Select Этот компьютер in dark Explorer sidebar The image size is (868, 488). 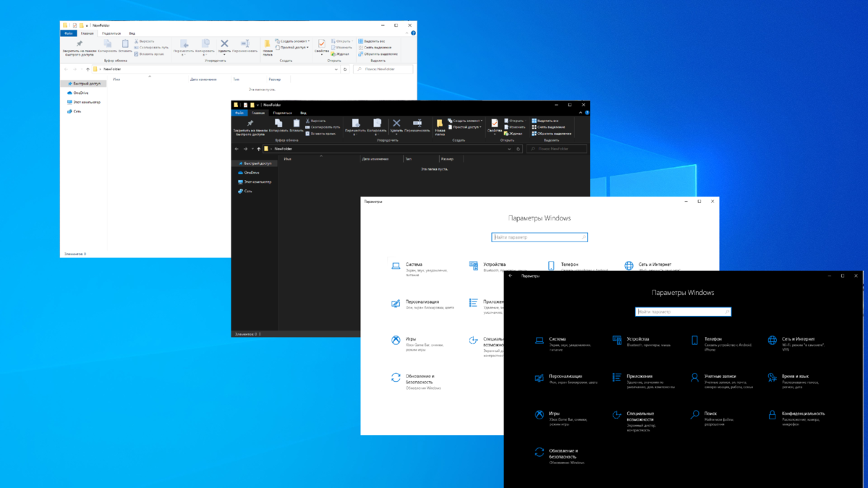tap(255, 182)
